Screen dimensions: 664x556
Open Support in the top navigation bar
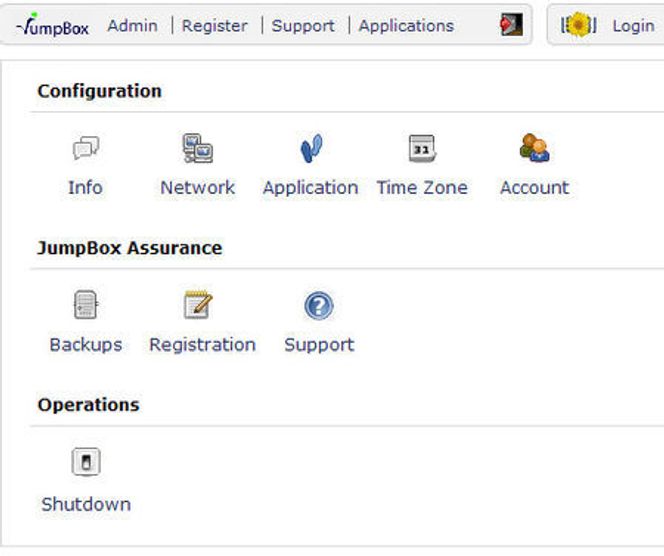(303, 26)
